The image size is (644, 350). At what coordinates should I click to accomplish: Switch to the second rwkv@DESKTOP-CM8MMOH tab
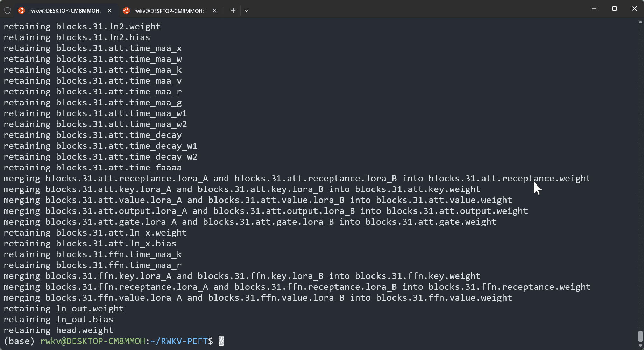[170, 10]
